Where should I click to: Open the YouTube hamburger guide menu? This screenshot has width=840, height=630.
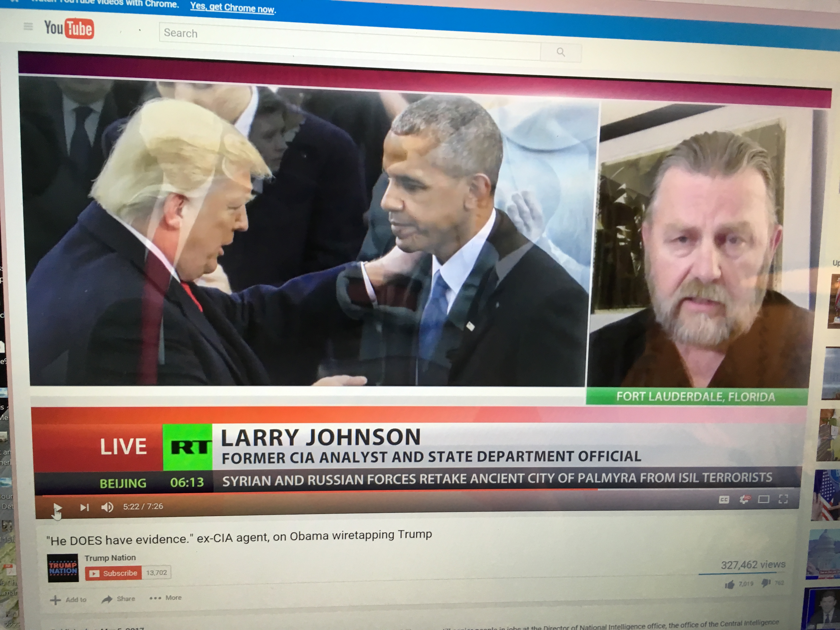28,26
